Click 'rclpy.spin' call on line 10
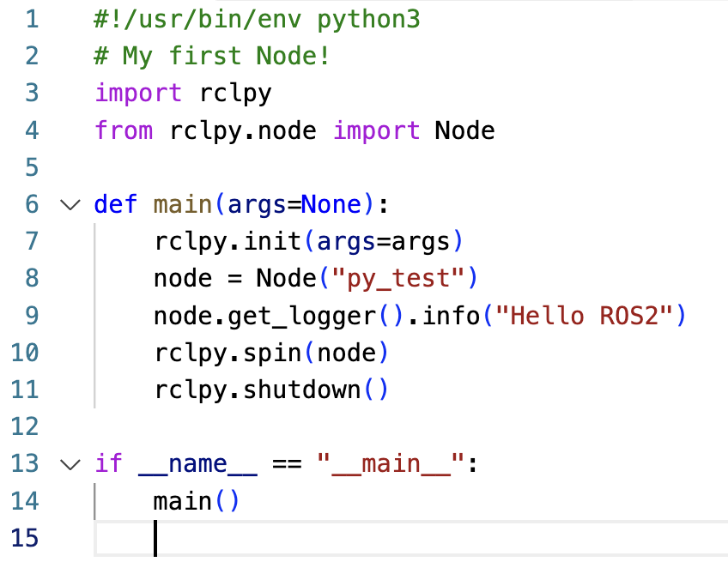The height and width of the screenshot is (568, 728). click(227, 353)
